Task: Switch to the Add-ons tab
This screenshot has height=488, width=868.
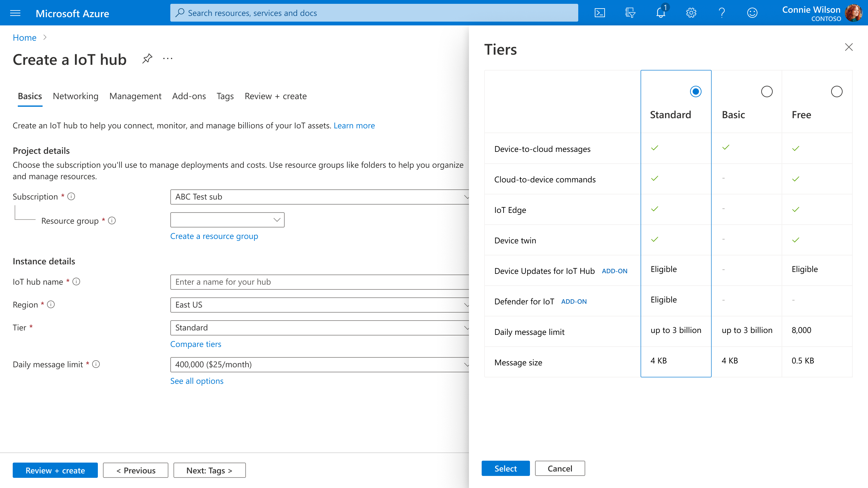Action: [x=189, y=96]
